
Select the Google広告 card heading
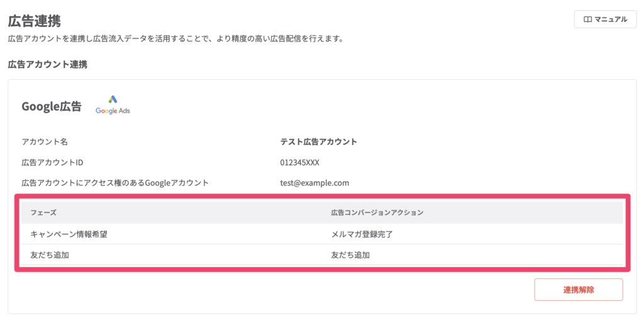[52, 106]
